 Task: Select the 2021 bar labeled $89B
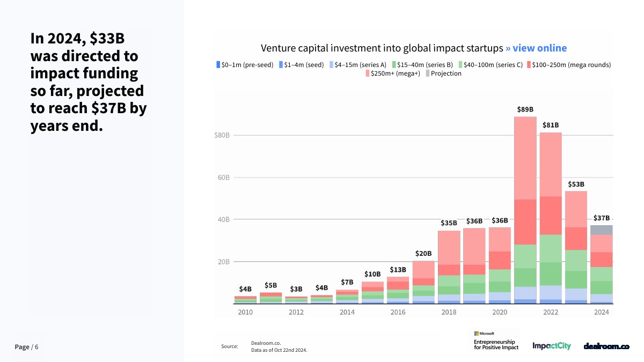[525, 209]
